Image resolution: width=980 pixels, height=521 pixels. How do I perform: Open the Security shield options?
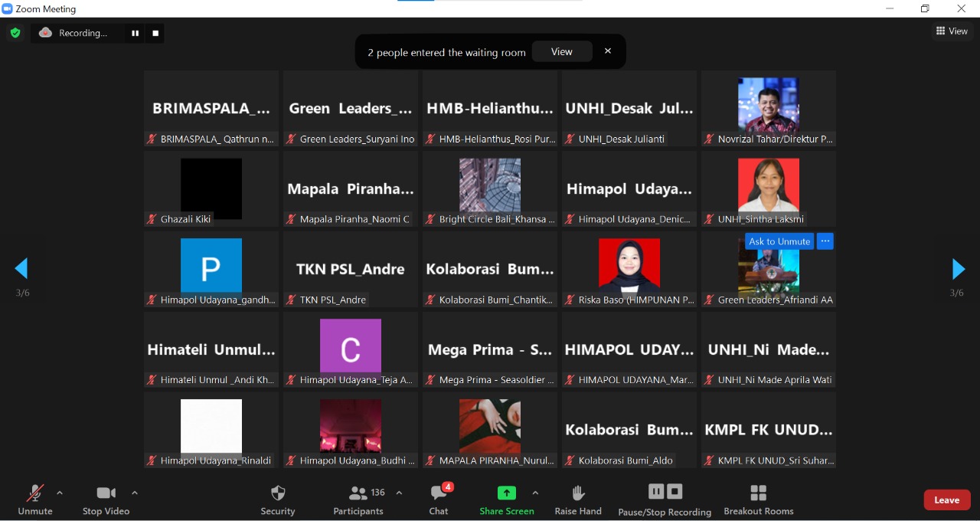click(278, 500)
